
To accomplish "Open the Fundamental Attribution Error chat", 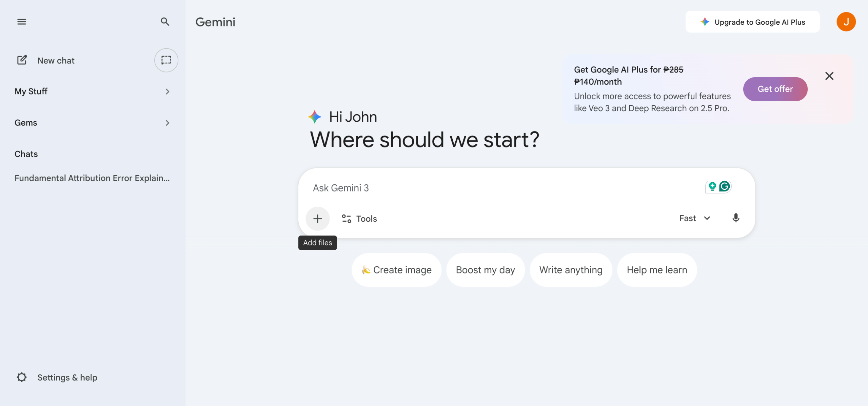I will pos(92,178).
